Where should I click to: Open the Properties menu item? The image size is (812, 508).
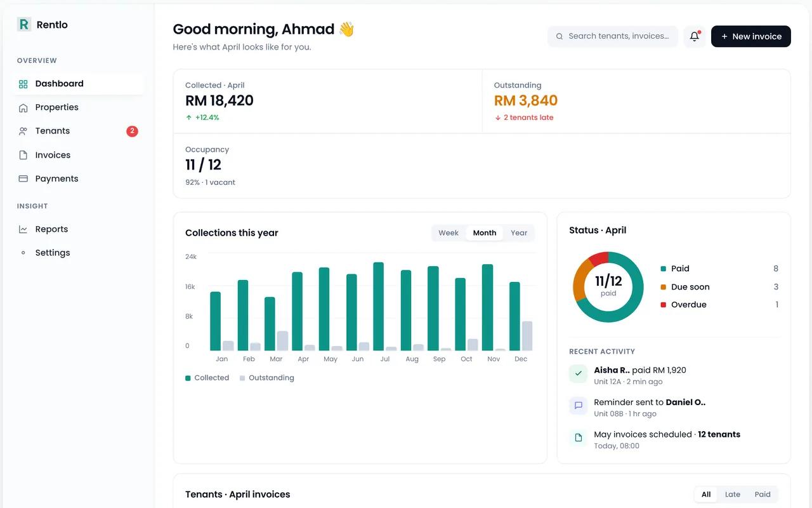click(79, 107)
